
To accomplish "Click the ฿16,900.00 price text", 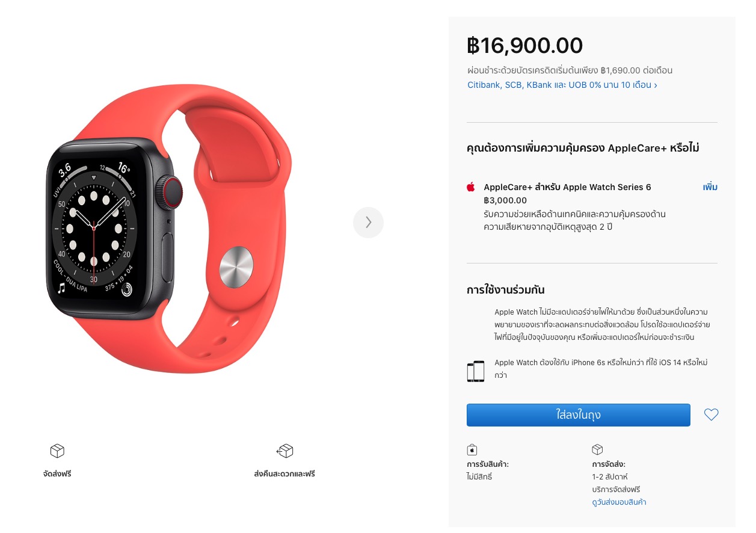I will pyautogui.click(x=525, y=45).
